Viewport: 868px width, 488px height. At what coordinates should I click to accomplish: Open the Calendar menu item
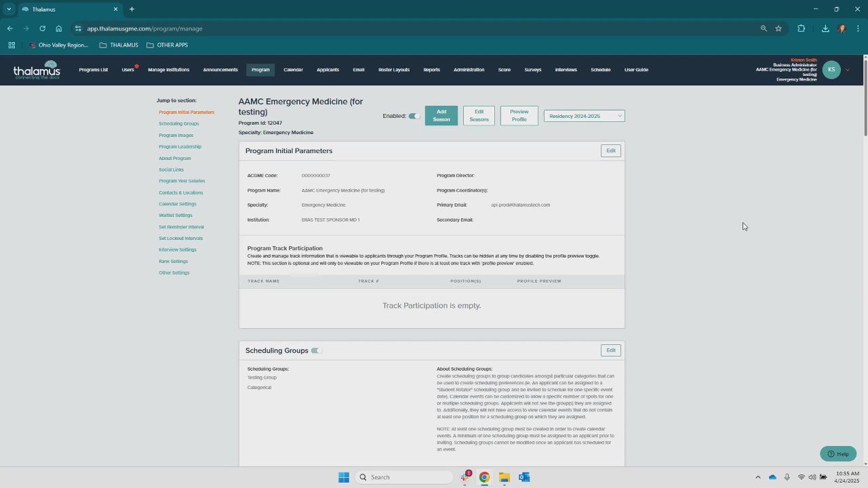293,70
